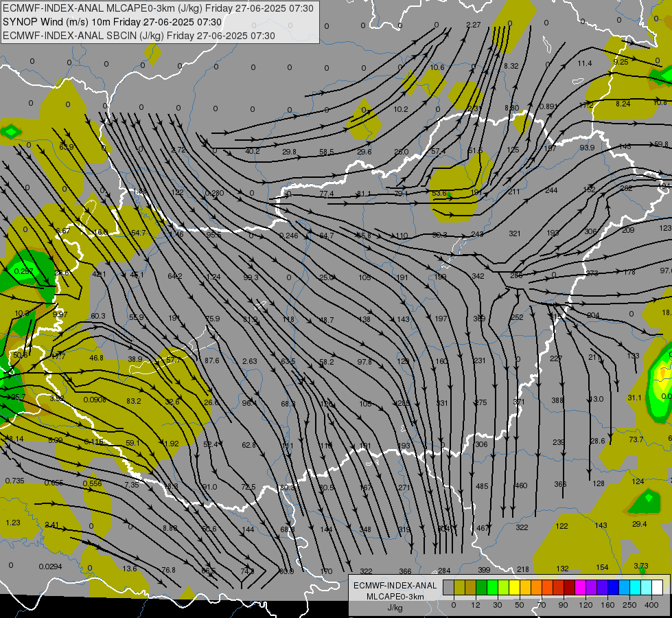
Task: Click the SBCIN header line
Action: [x=139, y=36]
